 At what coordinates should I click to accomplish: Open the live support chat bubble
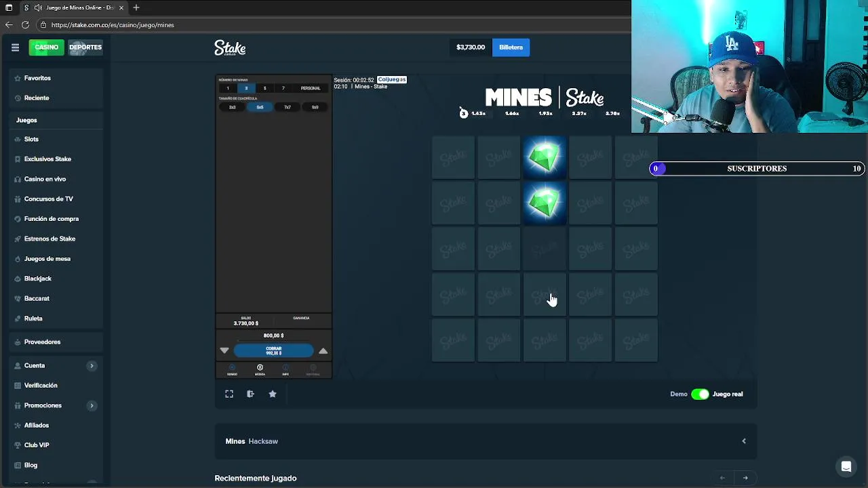tap(846, 466)
